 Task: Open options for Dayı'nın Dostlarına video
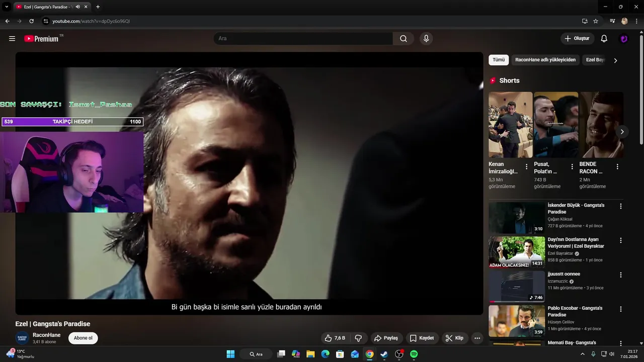coord(621,240)
